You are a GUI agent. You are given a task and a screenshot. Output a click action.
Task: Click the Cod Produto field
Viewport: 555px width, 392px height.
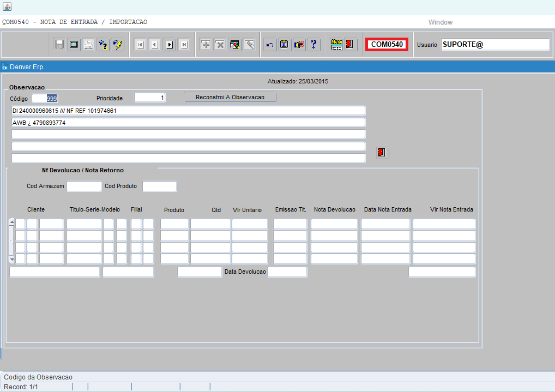click(x=160, y=186)
